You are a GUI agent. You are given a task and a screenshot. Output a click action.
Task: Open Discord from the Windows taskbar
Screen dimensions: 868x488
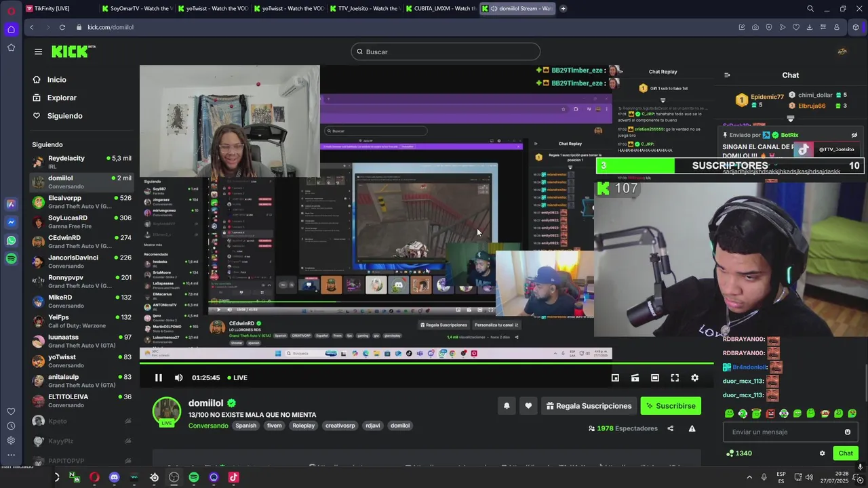(x=114, y=477)
